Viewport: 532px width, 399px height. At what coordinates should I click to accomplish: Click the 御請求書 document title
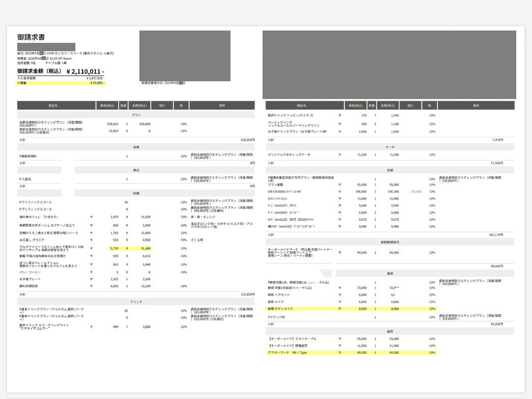(x=31, y=37)
